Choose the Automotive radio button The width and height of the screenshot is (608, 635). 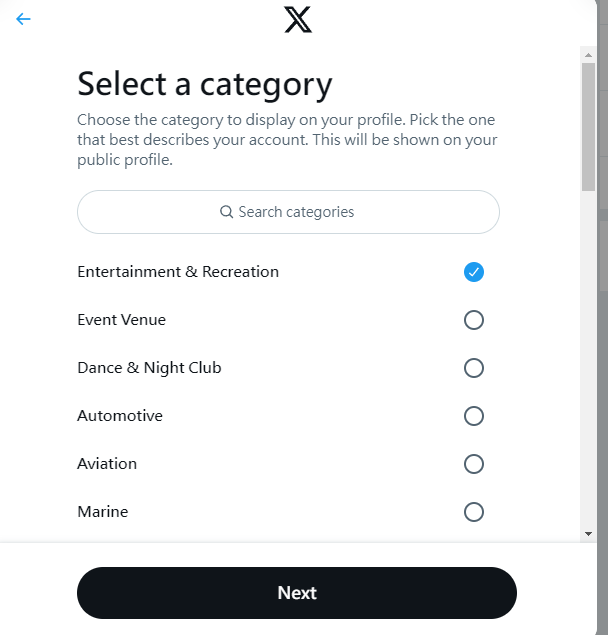point(474,416)
